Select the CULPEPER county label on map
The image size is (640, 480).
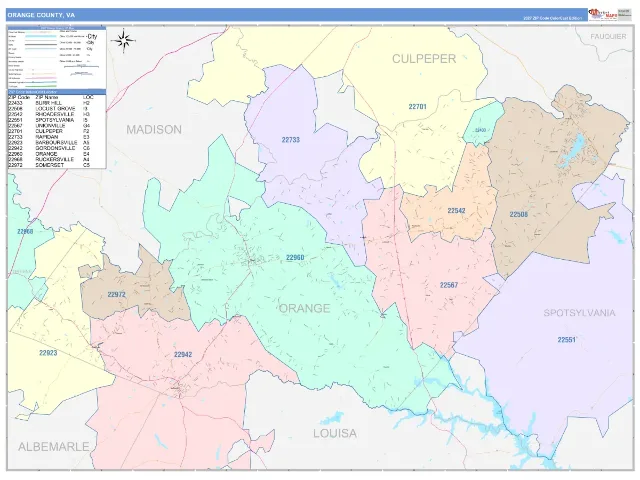coord(424,59)
